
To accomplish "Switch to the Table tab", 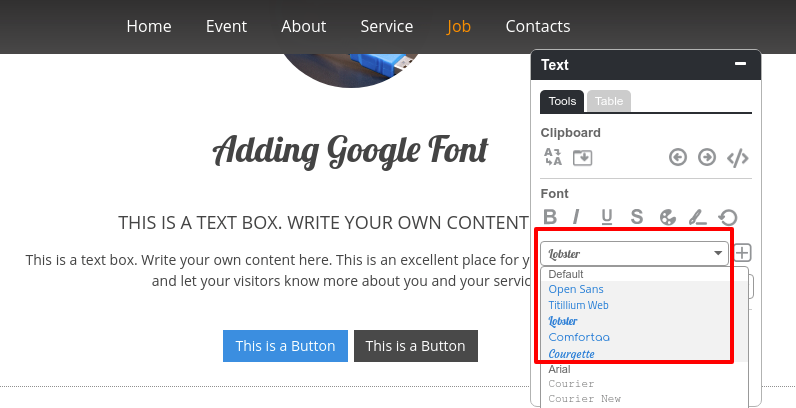I will 609,101.
